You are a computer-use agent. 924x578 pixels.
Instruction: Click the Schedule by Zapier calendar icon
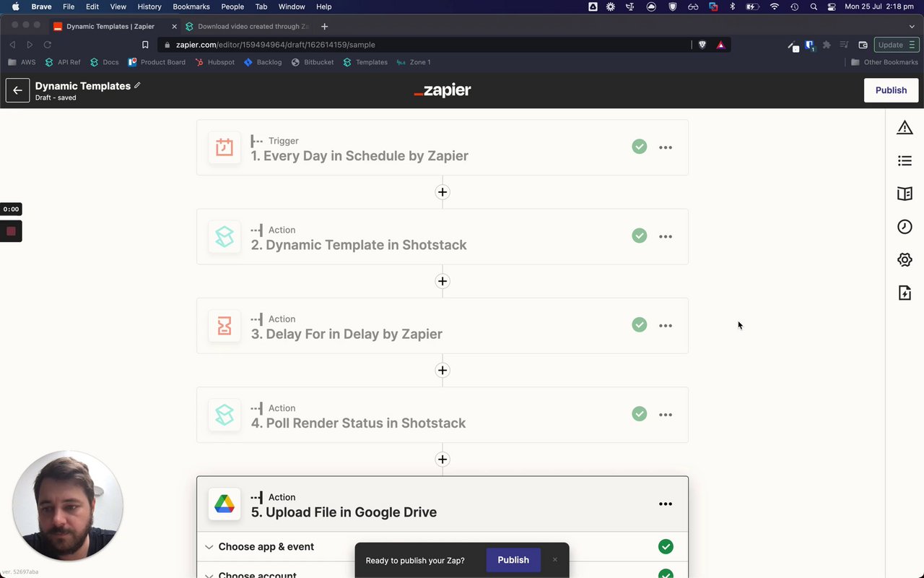coord(225,147)
